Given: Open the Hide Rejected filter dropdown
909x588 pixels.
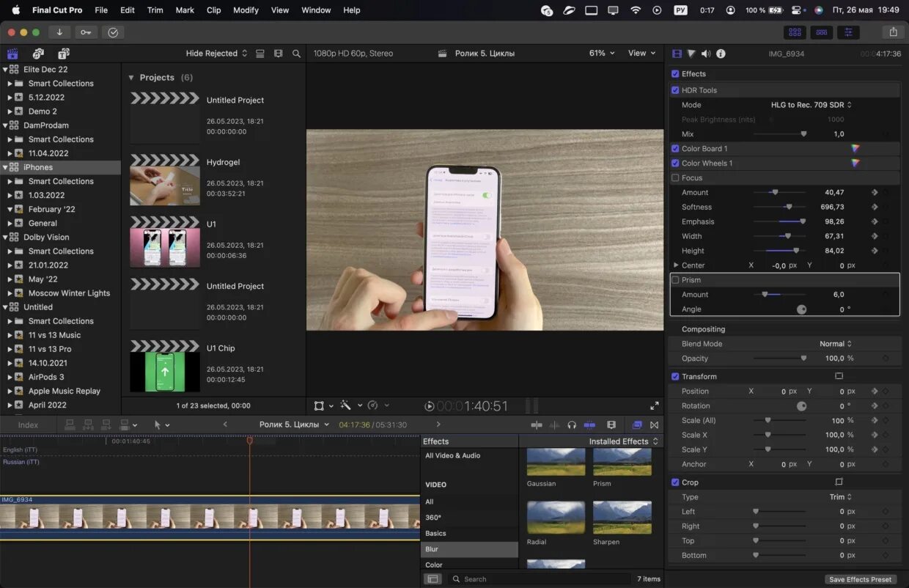Looking at the screenshot, I should pyautogui.click(x=216, y=54).
